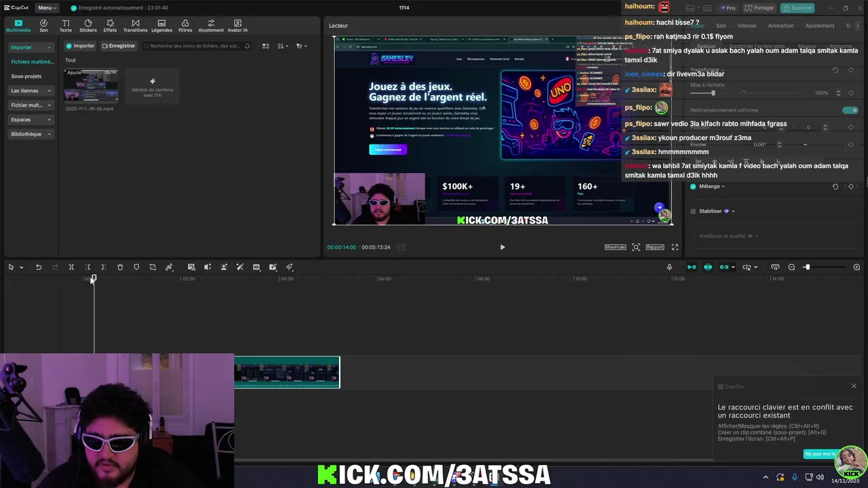Trim clip right of playhead

pyautogui.click(x=104, y=267)
